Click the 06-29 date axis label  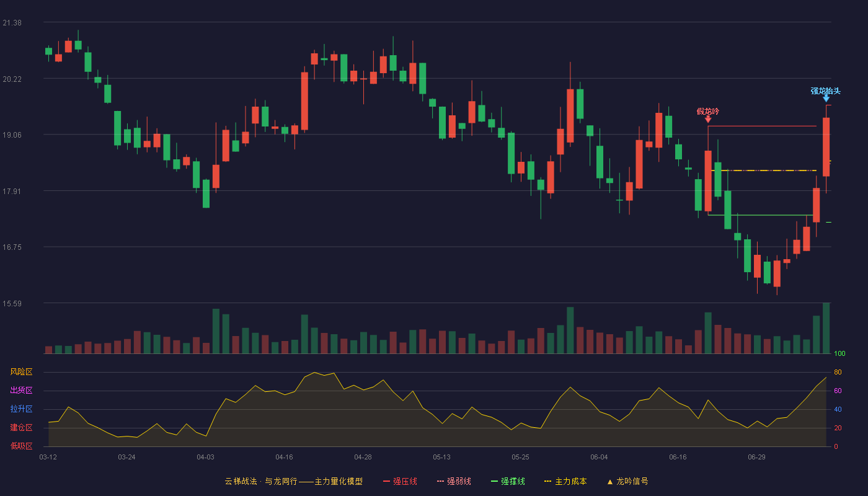(756, 457)
